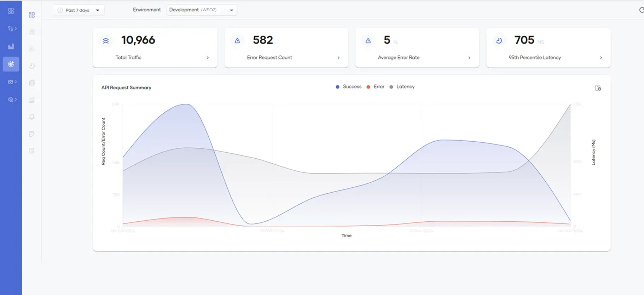Viewport: 644px width, 295px height.
Task: Open the Past 7 days time range dropdown
Action: [79, 10]
